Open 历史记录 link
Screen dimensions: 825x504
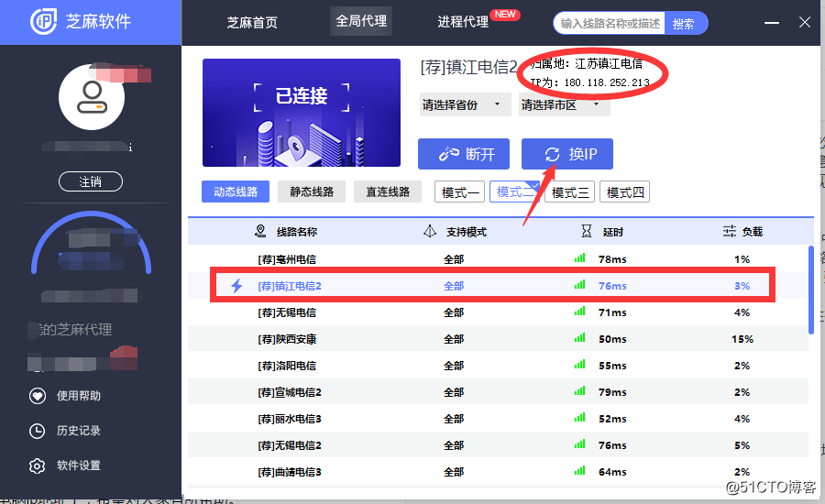coord(79,431)
